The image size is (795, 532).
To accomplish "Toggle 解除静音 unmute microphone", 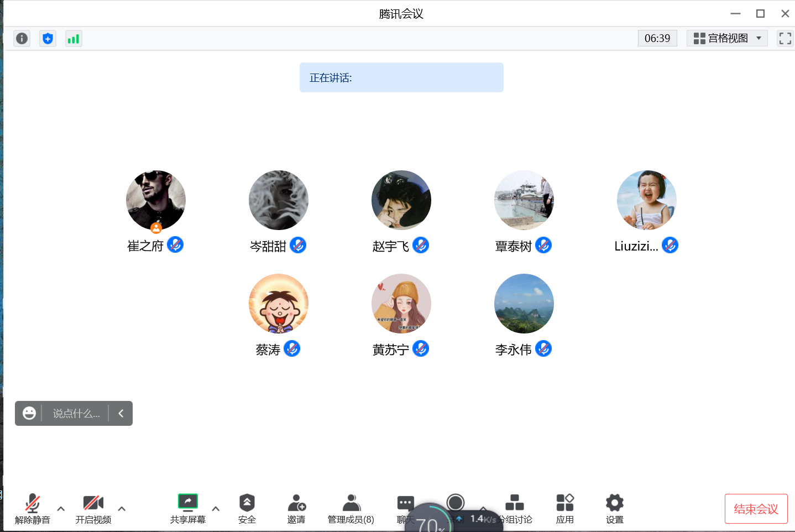I will coord(33,508).
